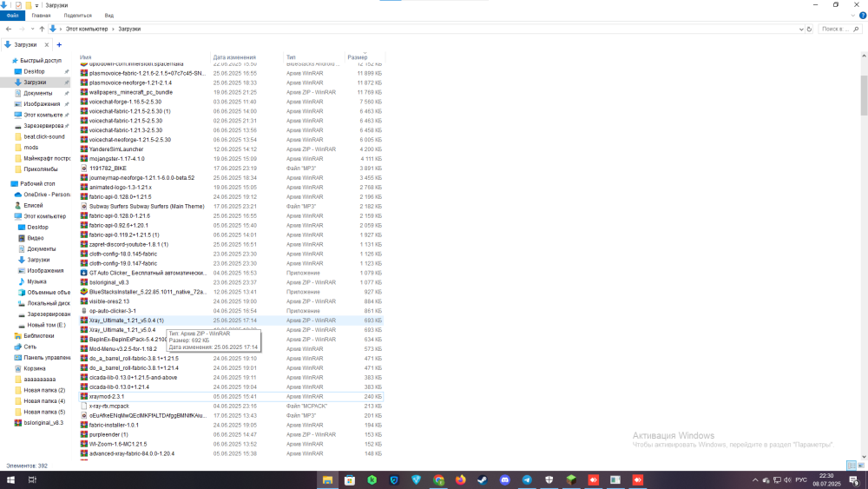The width and height of the screenshot is (868, 489).
Task: Click the Windows Start button
Action: (x=10, y=480)
